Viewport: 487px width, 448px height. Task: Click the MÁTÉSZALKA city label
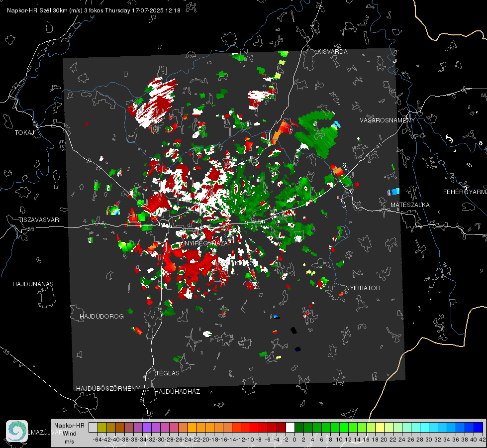coord(410,205)
